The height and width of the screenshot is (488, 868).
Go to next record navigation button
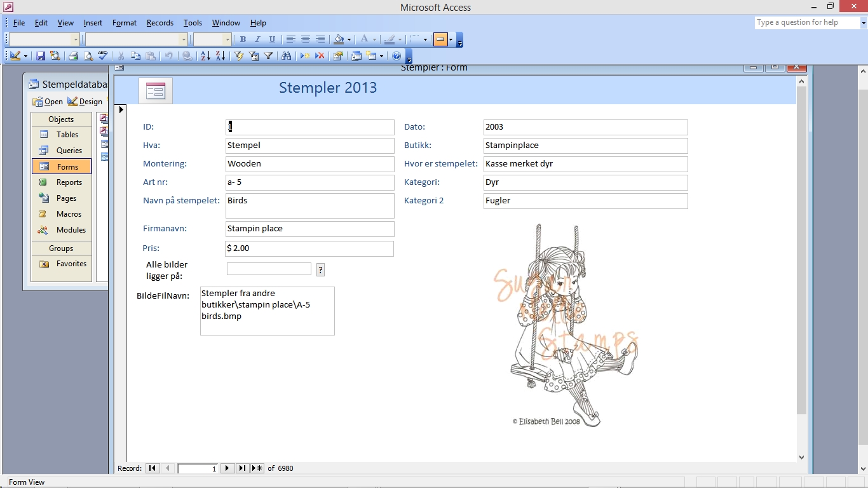pos(227,468)
